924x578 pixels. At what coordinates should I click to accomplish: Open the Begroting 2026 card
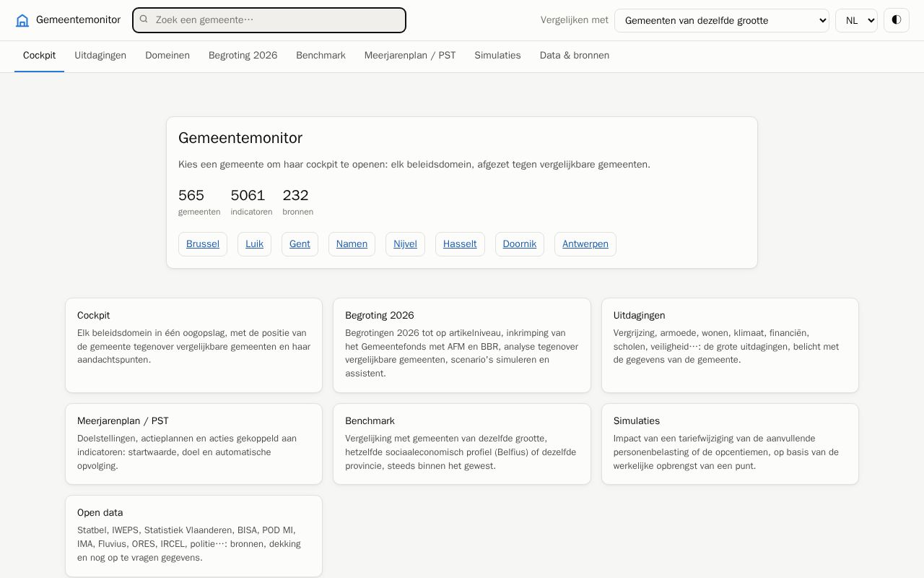pyautogui.click(x=462, y=345)
